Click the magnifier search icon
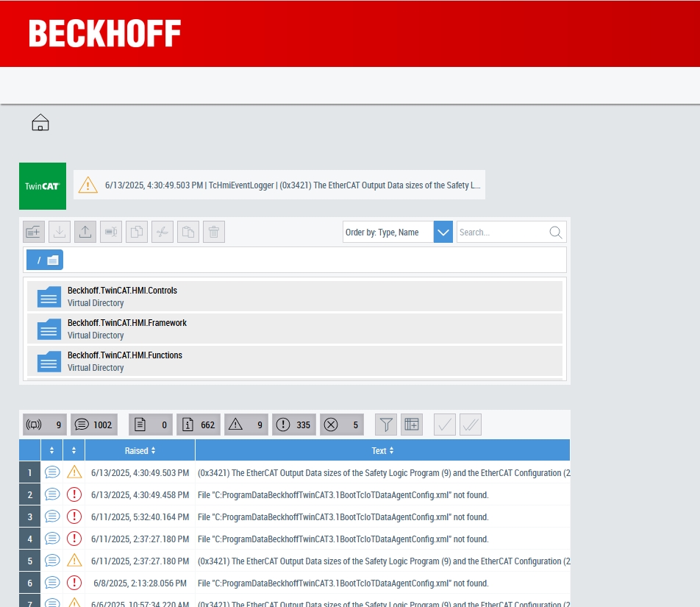 tap(555, 232)
